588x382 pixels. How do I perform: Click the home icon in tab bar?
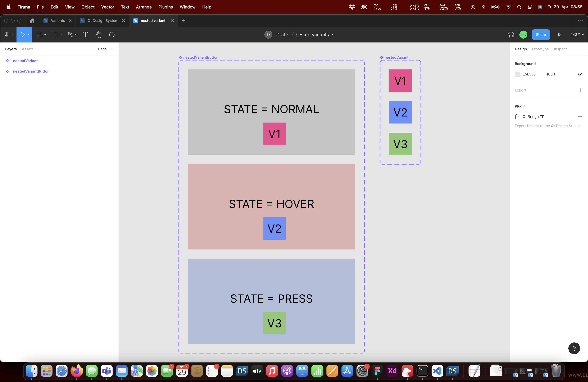(32, 21)
